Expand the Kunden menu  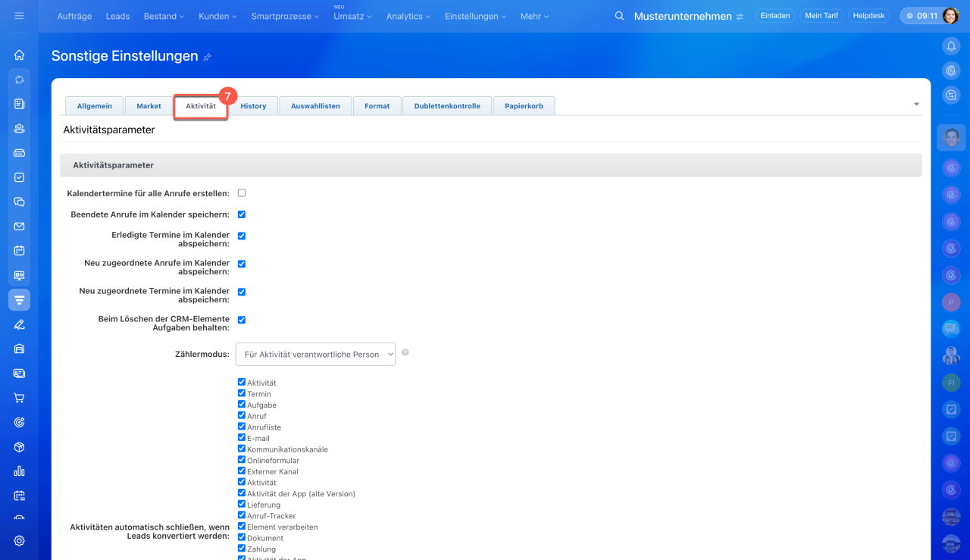tap(217, 16)
